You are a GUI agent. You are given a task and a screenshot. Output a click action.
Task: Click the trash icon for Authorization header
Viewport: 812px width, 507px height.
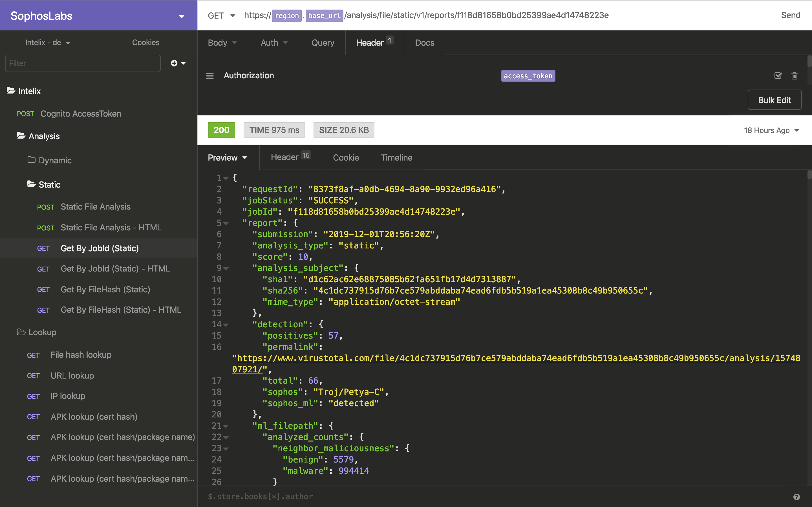794,76
